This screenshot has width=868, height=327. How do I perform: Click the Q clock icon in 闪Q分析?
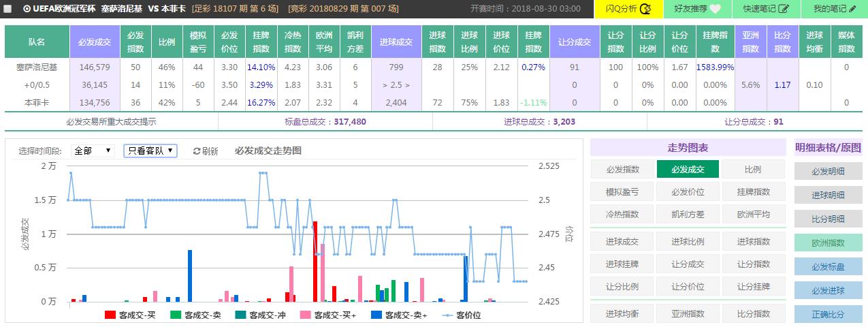[x=645, y=10]
